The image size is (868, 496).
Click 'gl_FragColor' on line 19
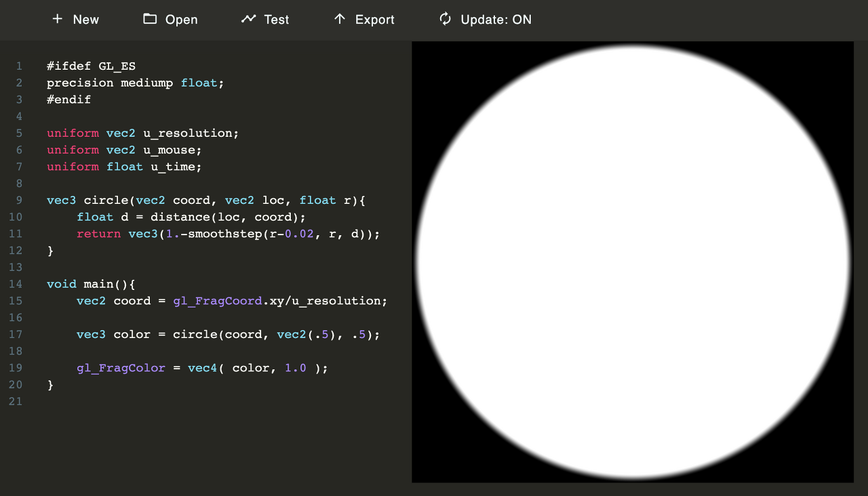click(x=121, y=368)
